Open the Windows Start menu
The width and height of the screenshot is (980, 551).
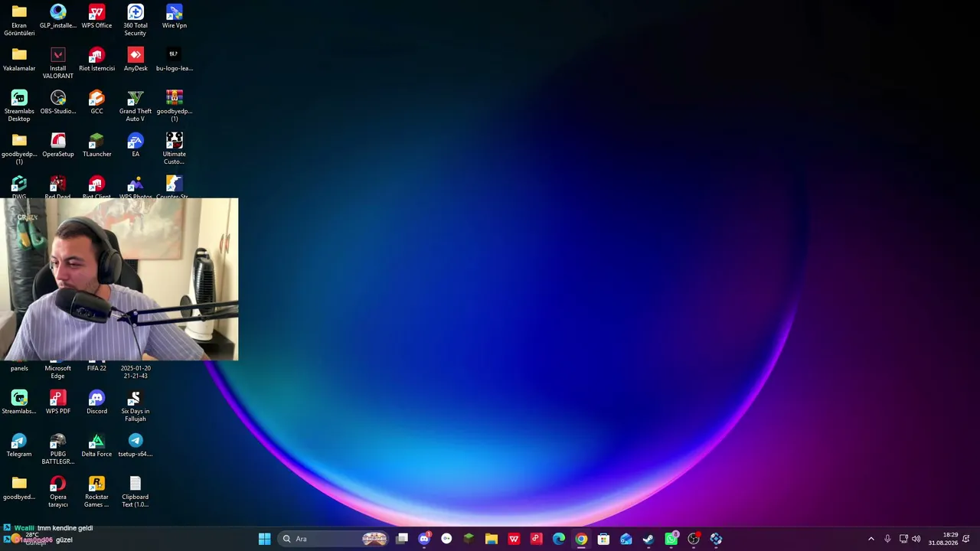(x=264, y=539)
